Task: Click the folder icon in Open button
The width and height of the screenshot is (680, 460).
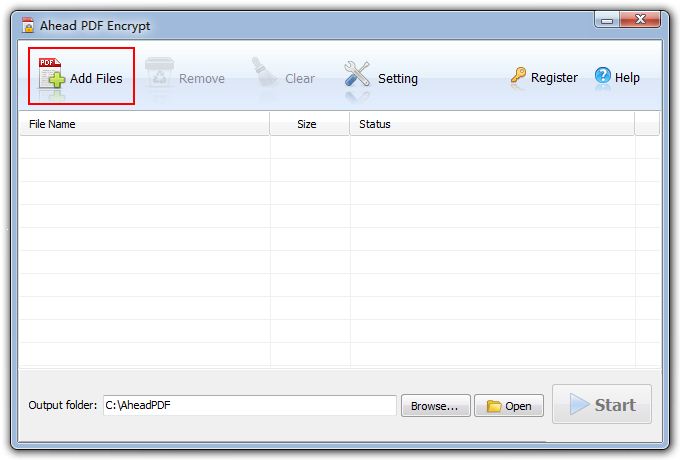Action: click(494, 406)
